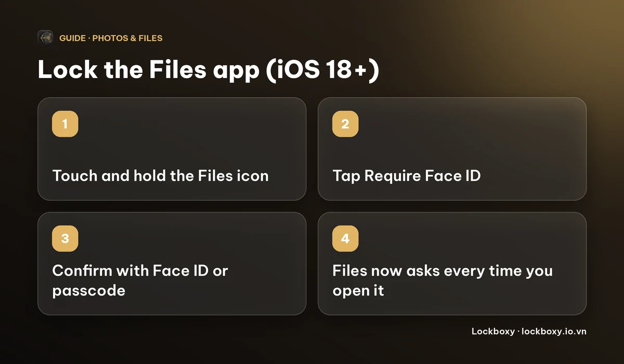This screenshot has height=364, width=624.
Task: Click the Lockboxy app logo icon
Action: tap(45, 38)
